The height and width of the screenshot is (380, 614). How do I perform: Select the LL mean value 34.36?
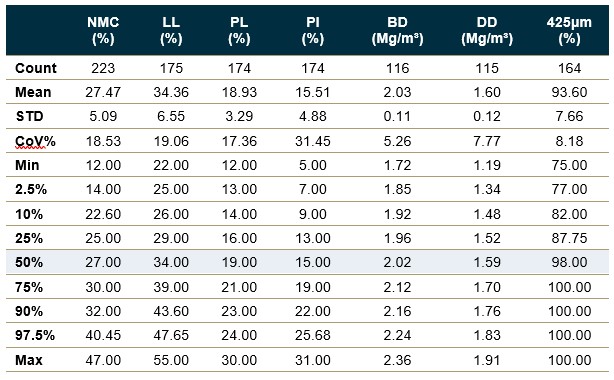click(x=171, y=92)
